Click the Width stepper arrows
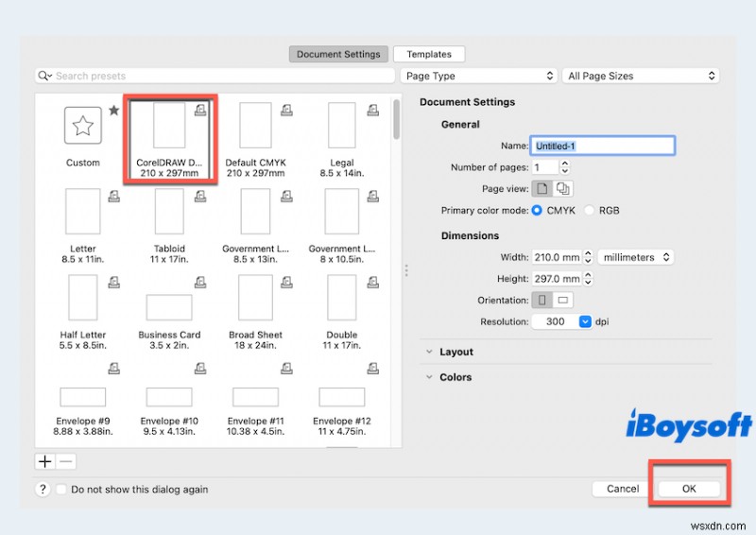 point(588,257)
